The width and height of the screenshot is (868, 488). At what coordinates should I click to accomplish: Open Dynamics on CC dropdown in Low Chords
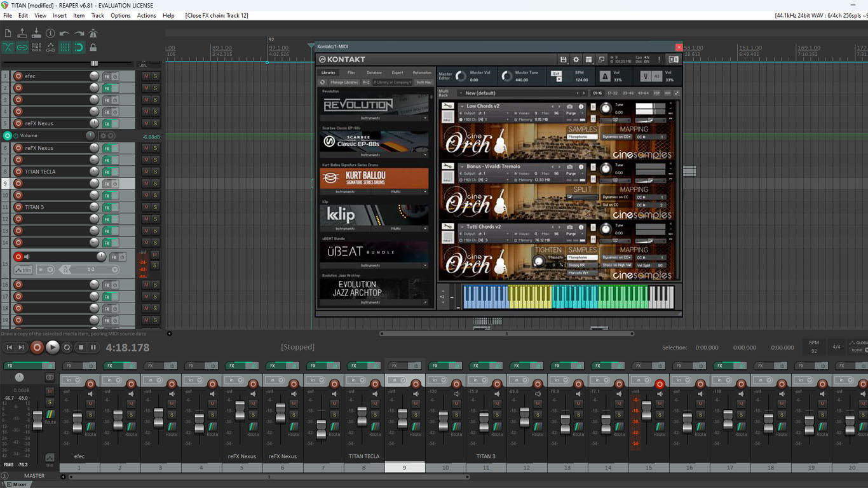(x=617, y=137)
